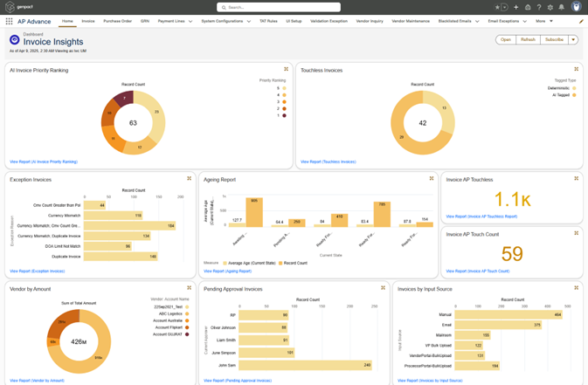Image resolution: width=588 pixels, height=385 pixels.
Task: Click the global Create plus icon
Action: pyautogui.click(x=516, y=7)
